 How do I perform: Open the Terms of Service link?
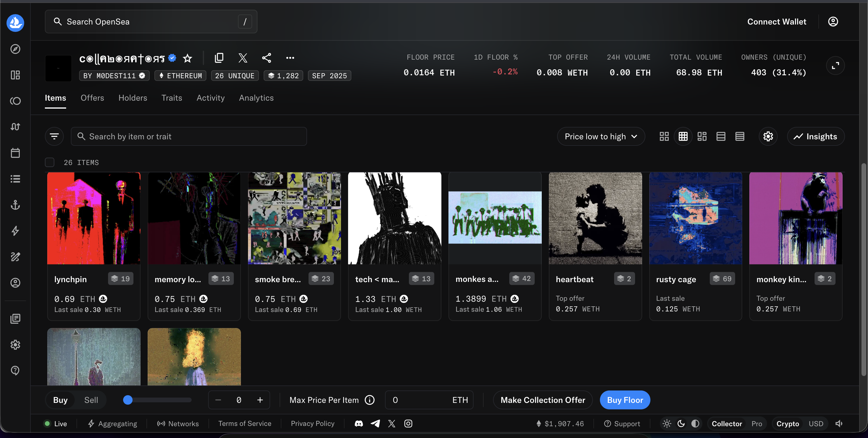coord(245,424)
